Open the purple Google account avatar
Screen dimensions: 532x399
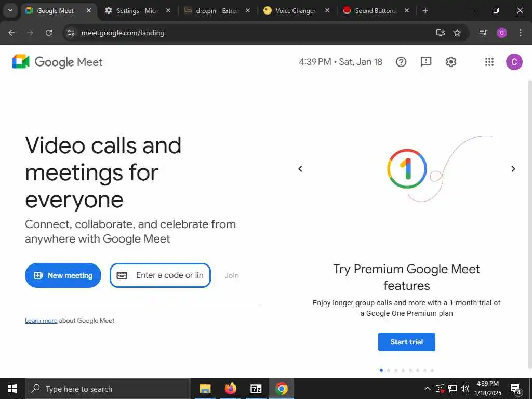514,62
